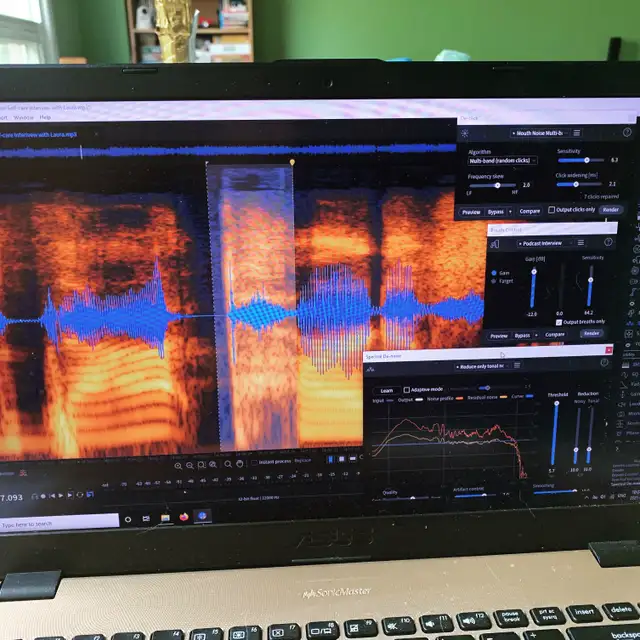
Task: Click the Spectral De-noise module icon
Action: 371,369
